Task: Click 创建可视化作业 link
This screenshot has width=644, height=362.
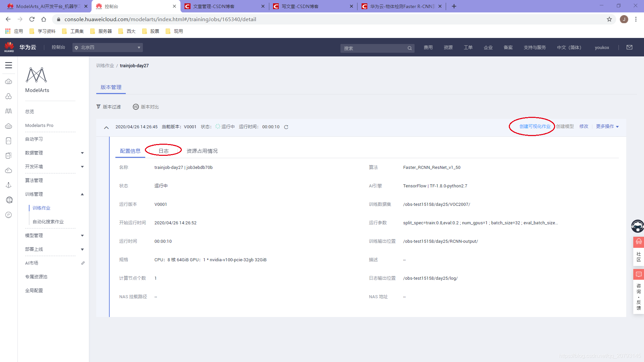Action: [x=535, y=126]
